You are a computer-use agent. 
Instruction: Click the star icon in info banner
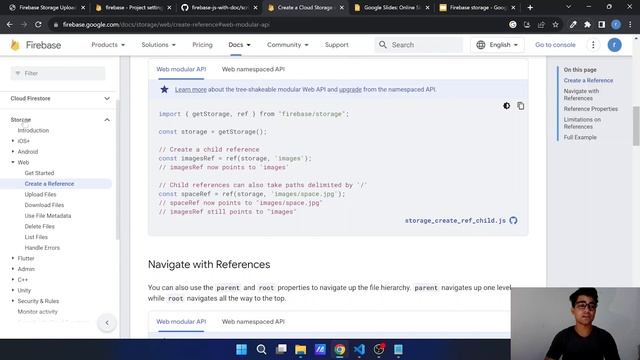164,89
